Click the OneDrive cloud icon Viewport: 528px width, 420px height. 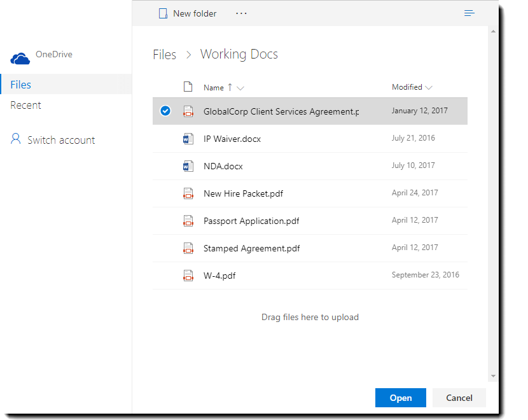pos(19,57)
